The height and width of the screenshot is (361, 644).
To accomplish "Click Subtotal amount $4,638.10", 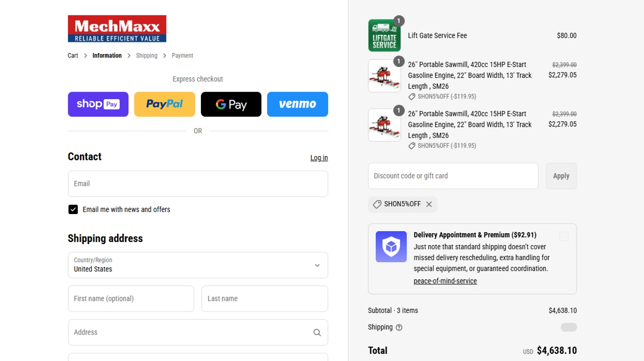I will [x=562, y=310].
